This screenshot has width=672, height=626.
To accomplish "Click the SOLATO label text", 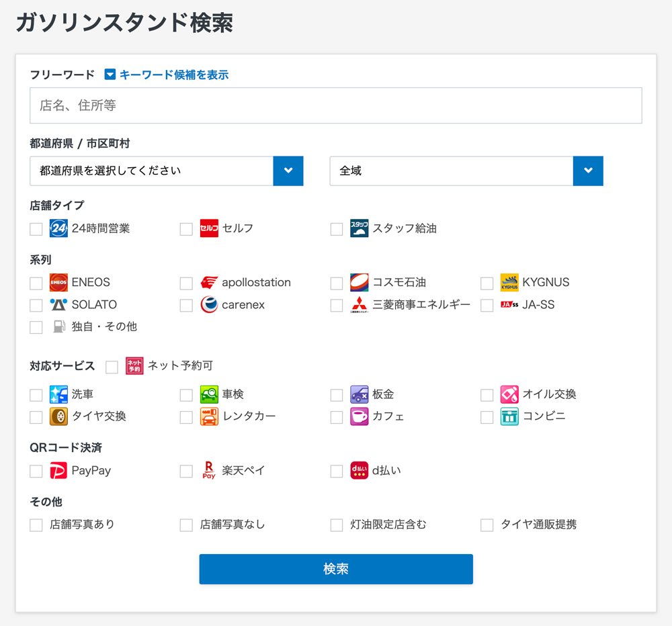I will pos(94,305).
